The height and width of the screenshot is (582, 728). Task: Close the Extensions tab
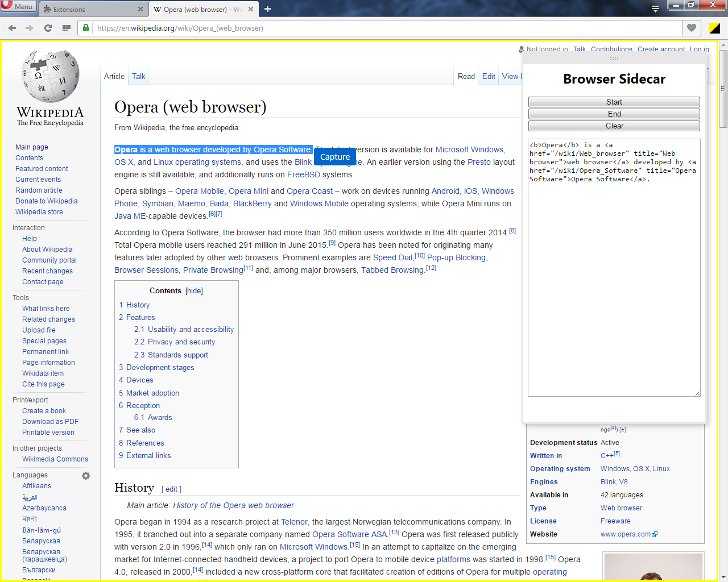click(x=140, y=9)
